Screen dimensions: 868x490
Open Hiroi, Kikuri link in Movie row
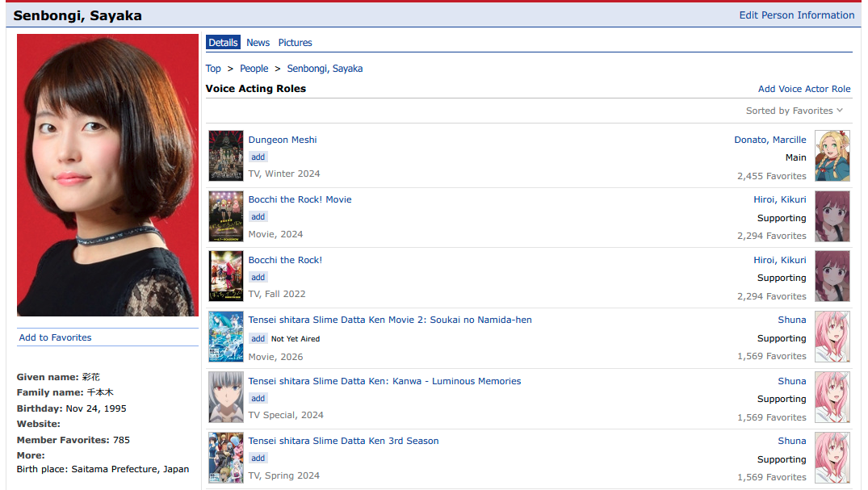[x=779, y=199]
